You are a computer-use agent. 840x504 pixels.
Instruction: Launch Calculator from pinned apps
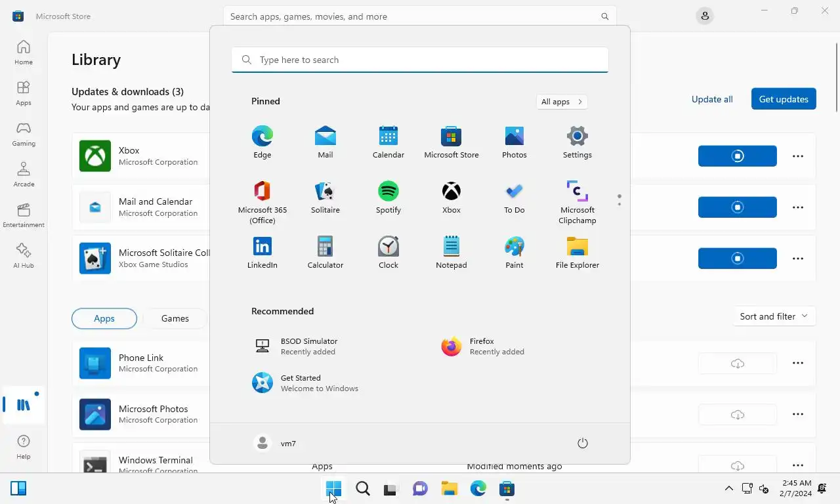pos(325,253)
